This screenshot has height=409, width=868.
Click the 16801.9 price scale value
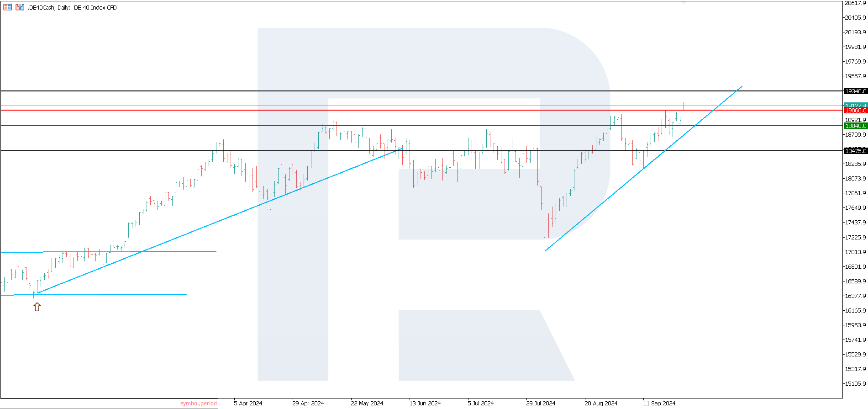point(855,267)
